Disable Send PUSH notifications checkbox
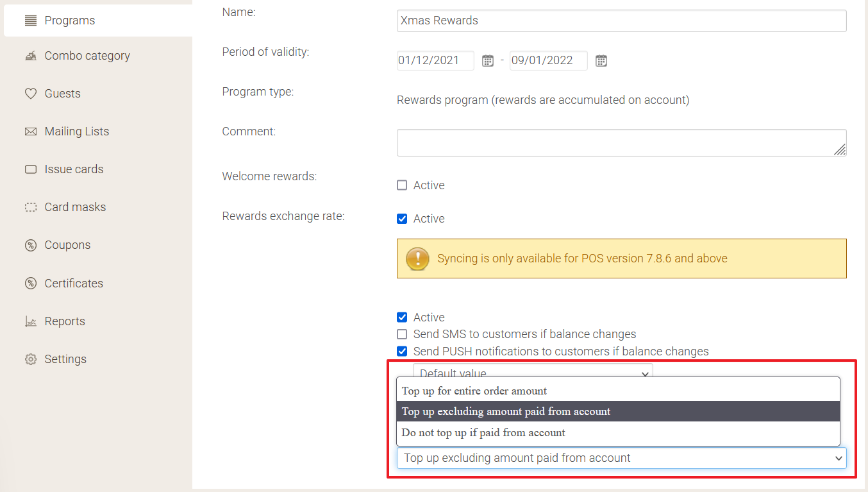868x492 pixels. tap(402, 352)
